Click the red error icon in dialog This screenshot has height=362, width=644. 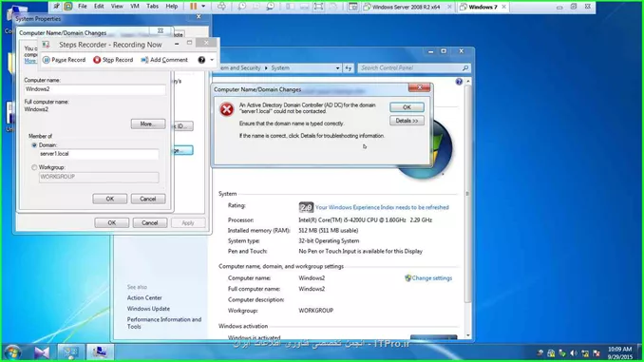pyautogui.click(x=226, y=109)
